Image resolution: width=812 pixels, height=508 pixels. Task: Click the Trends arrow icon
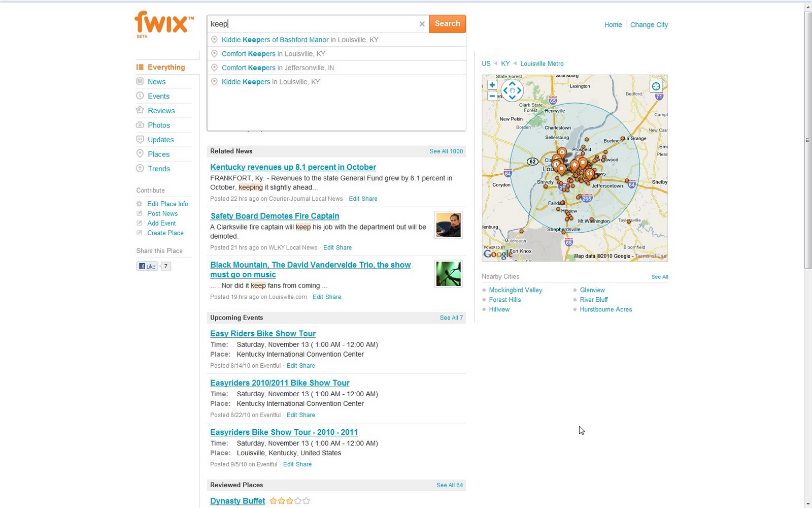140,169
